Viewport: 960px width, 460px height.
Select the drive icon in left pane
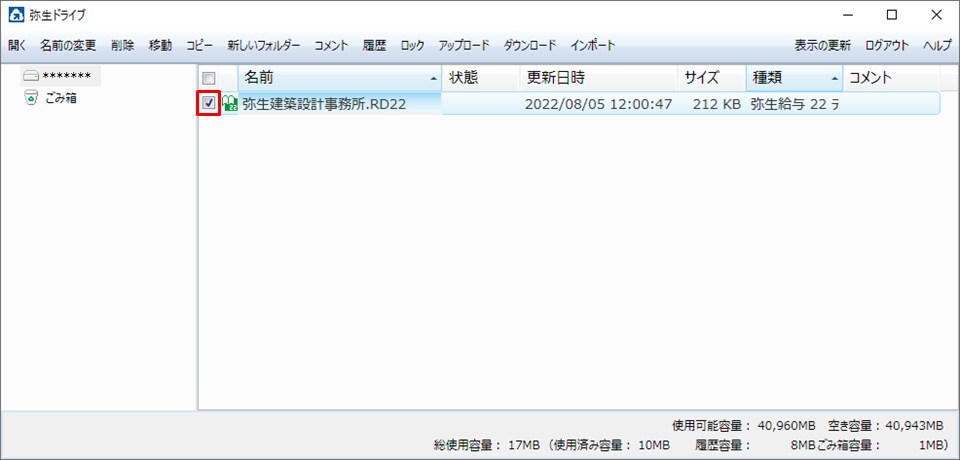click(x=31, y=76)
